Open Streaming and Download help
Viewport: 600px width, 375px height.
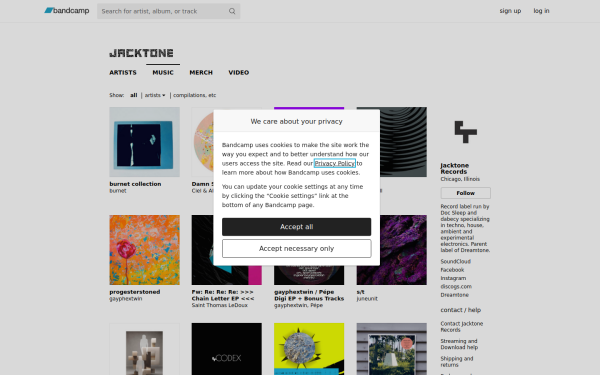[459, 344]
